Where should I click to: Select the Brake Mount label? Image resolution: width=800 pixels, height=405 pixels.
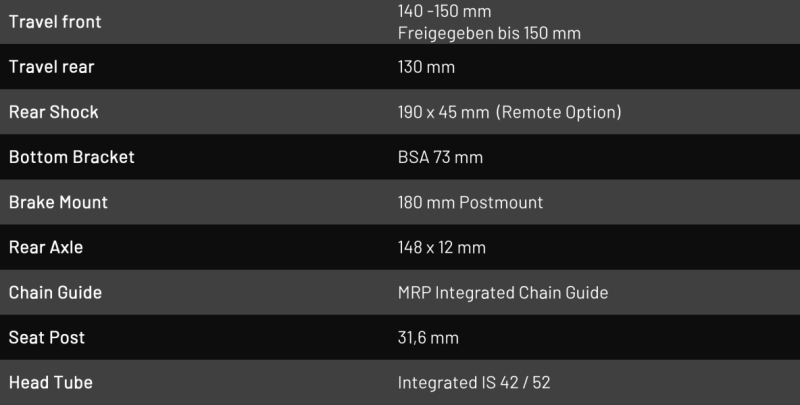(x=58, y=202)
